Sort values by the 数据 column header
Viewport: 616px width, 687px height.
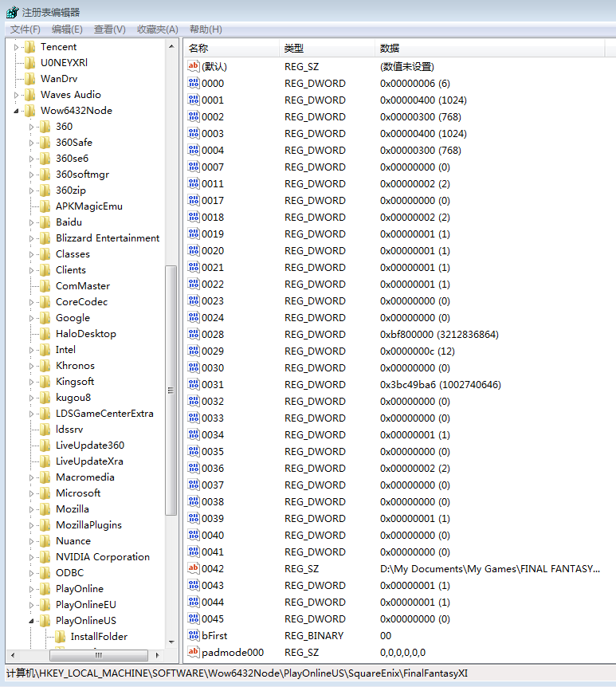489,48
